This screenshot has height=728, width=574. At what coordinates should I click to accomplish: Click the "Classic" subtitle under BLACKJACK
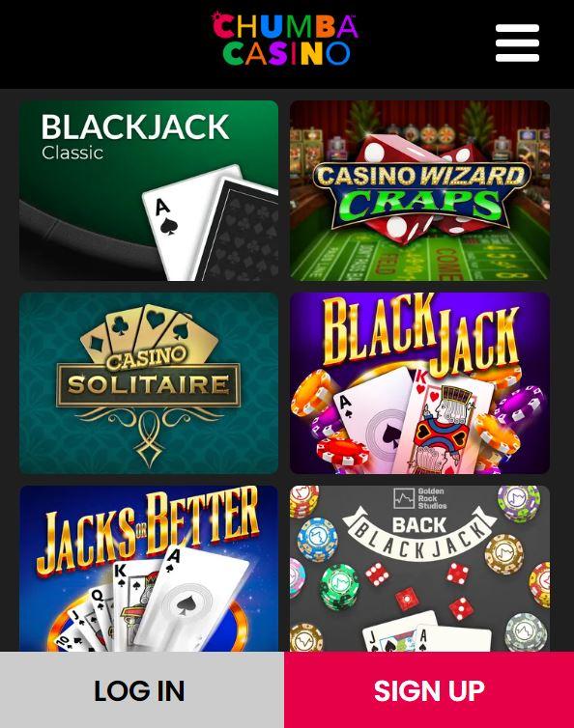click(x=72, y=153)
